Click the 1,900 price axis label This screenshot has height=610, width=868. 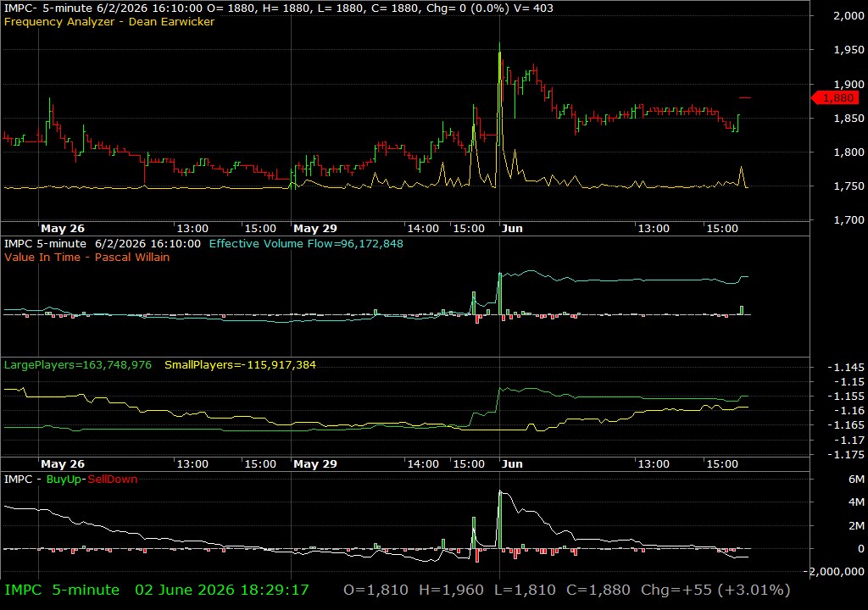[x=849, y=84]
